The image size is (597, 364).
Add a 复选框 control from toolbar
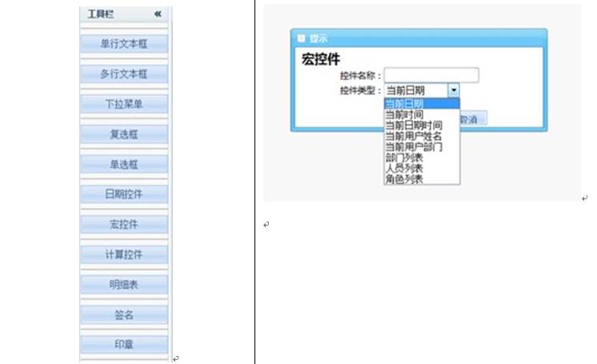tap(124, 134)
